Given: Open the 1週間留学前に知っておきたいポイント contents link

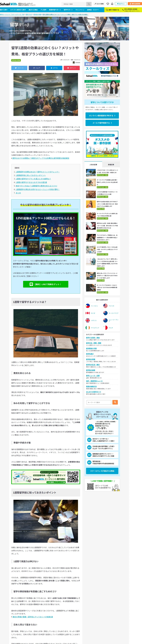Looking at the screenshot, I should 31,175.
